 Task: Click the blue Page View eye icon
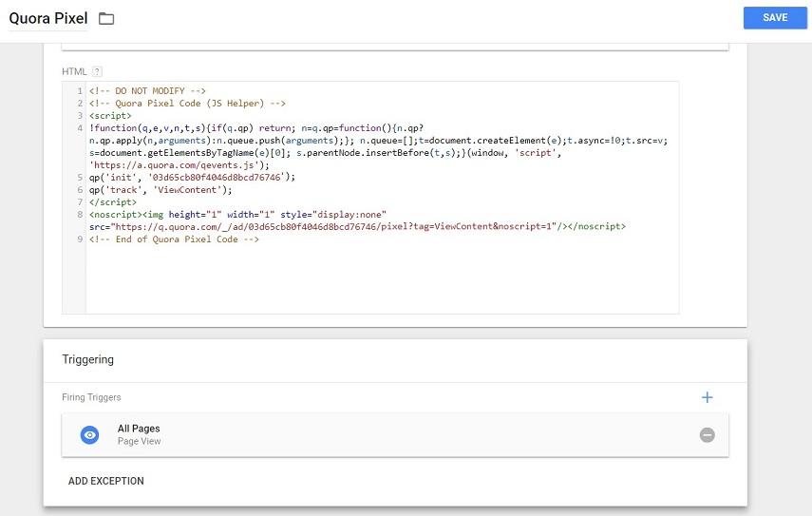pos(90,435)
